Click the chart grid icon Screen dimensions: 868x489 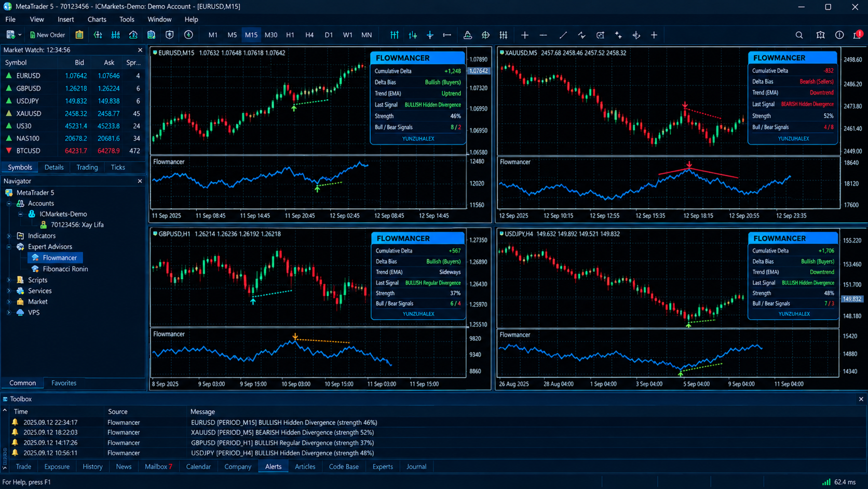[x=504, y=35]
